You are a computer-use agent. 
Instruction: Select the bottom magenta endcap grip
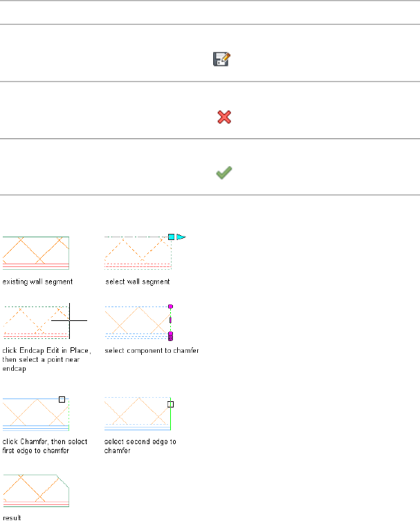(170, 336)
